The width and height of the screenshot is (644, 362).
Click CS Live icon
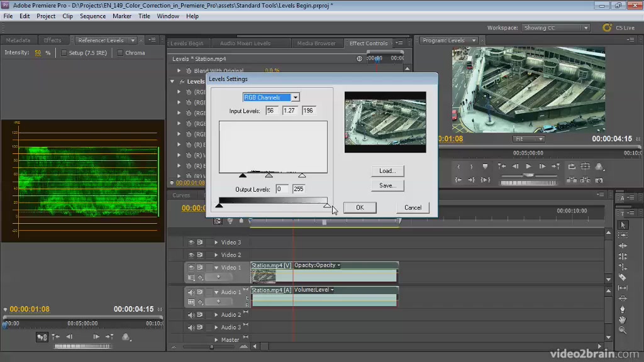coord(607,28)
